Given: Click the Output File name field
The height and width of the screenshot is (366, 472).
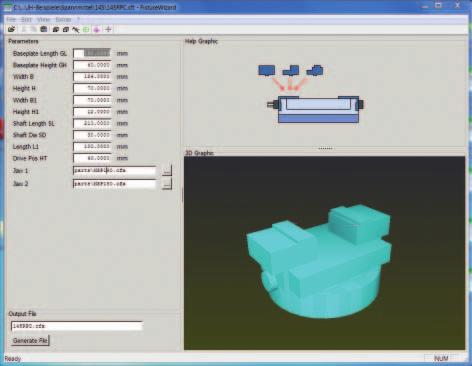Looking at the screenshot, I should click(x=77, y=326).
